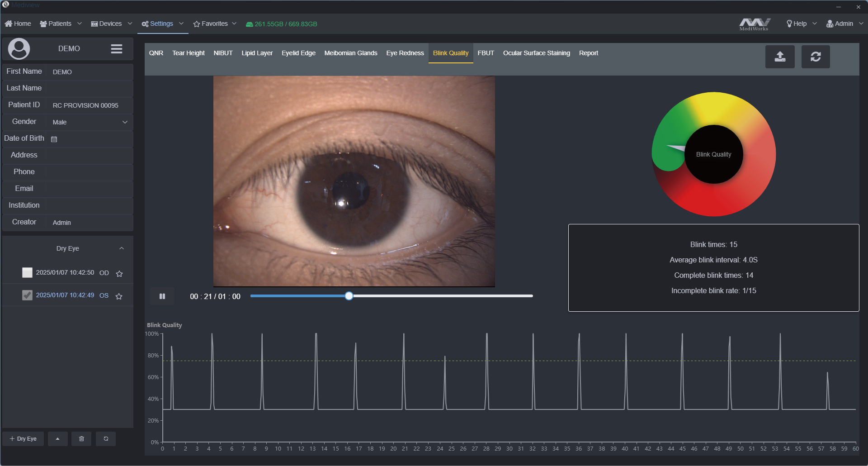Favorite the 10:42:49 OS record star
The width and height of the screenshot is (868, 466).
119,296
